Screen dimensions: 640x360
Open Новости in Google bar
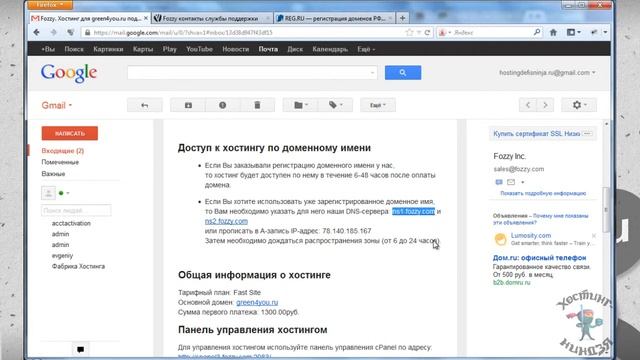point(236,49)
